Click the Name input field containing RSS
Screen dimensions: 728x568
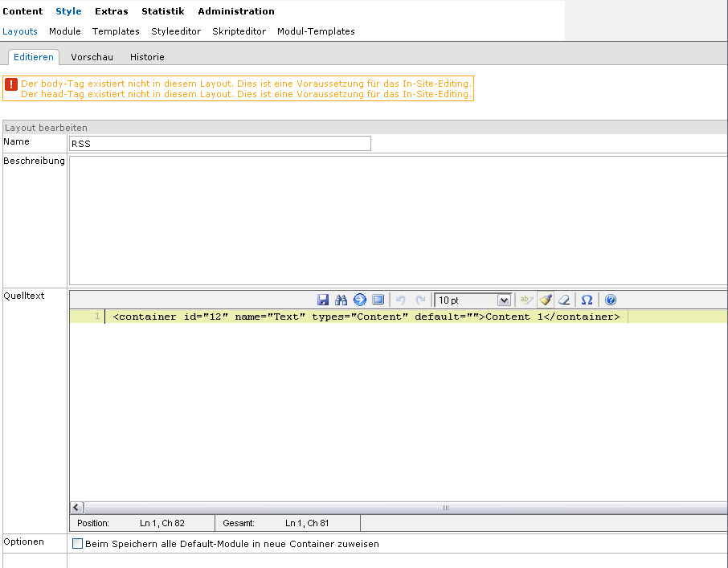(x=220, y=144)
